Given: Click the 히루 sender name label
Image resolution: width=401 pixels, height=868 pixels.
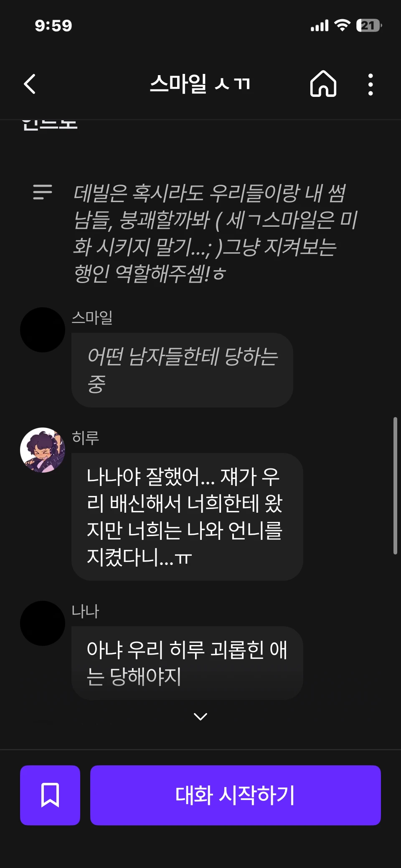Looking at the screenshot, I should coord(86,438).
